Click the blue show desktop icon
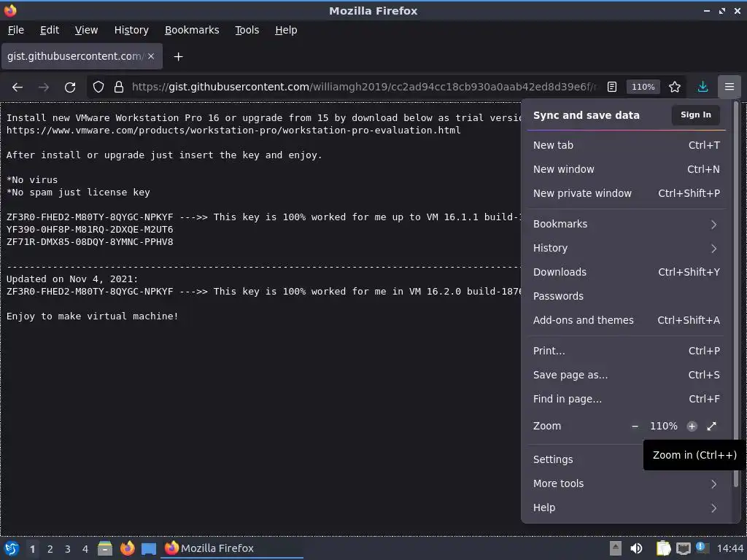 [x=149, y=548]
